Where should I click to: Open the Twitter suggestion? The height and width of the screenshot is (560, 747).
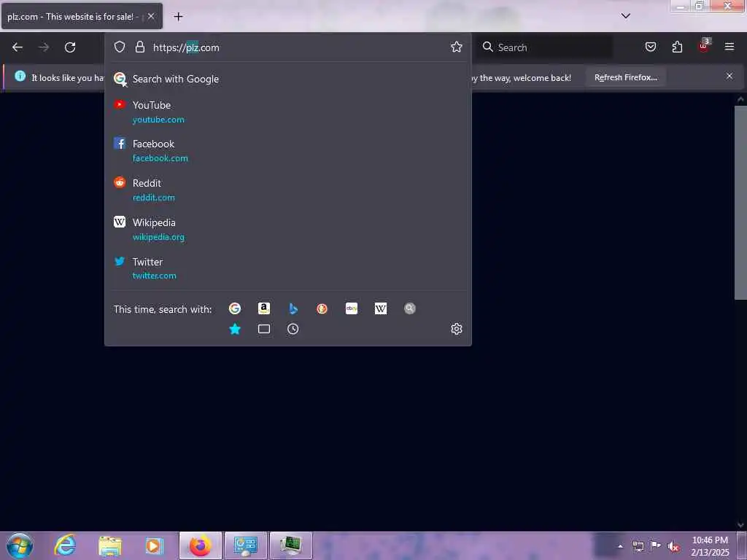[287, 268]
